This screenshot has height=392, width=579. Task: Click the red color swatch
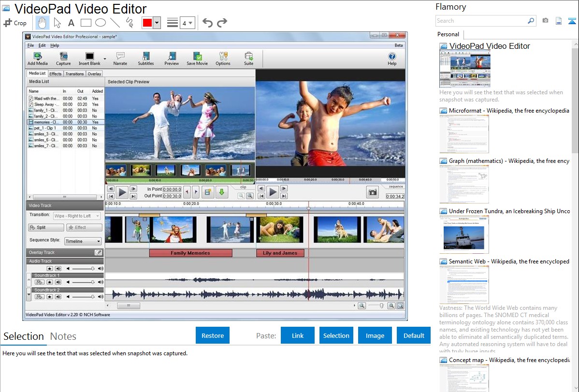click(147, 23)
